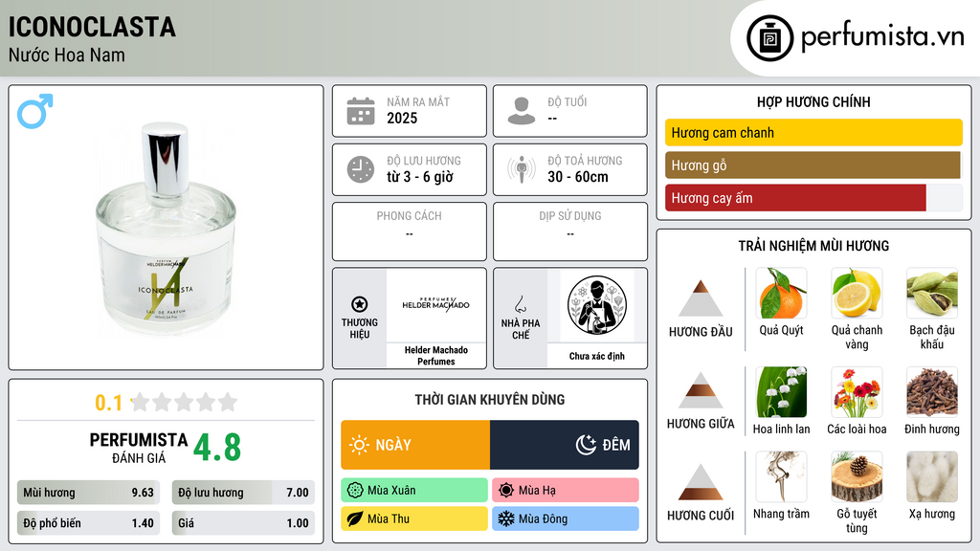Image resolution: width=980 pixels, height=551 pixels.
Task: Click the green 4.8 Perfumista score
Action: pyautogui.click(x=217, y=448)
